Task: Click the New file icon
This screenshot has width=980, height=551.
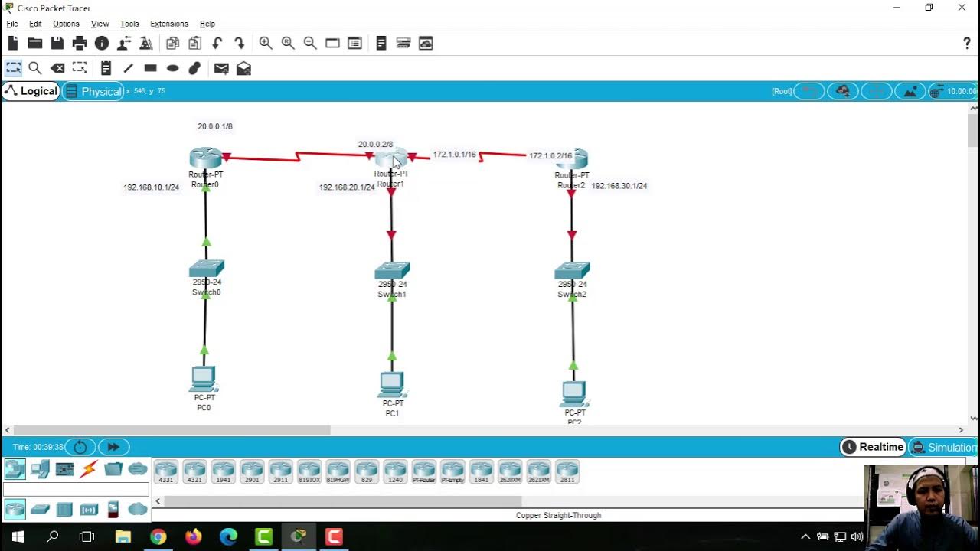Action: tap(13, 44)
